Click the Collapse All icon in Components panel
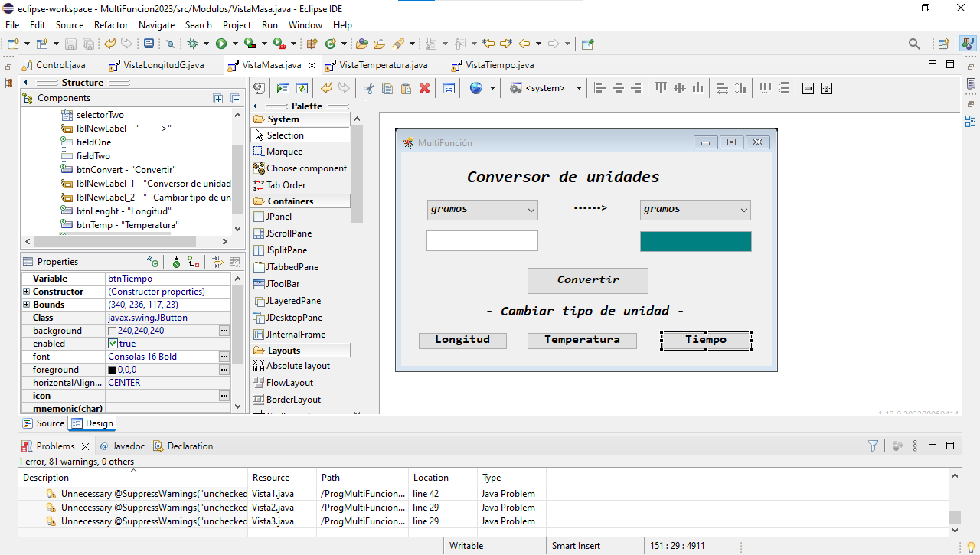980x555 pixels. click(236, 98)
